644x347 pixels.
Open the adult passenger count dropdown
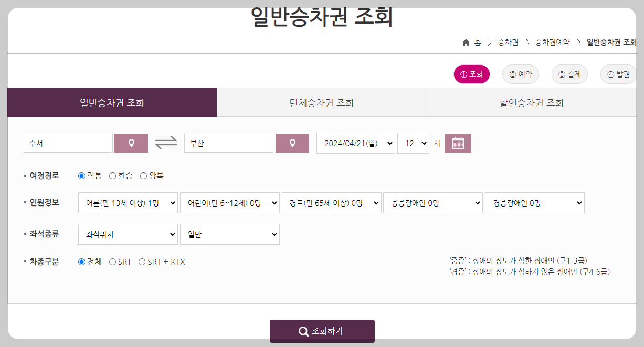(x=128, y=202)
